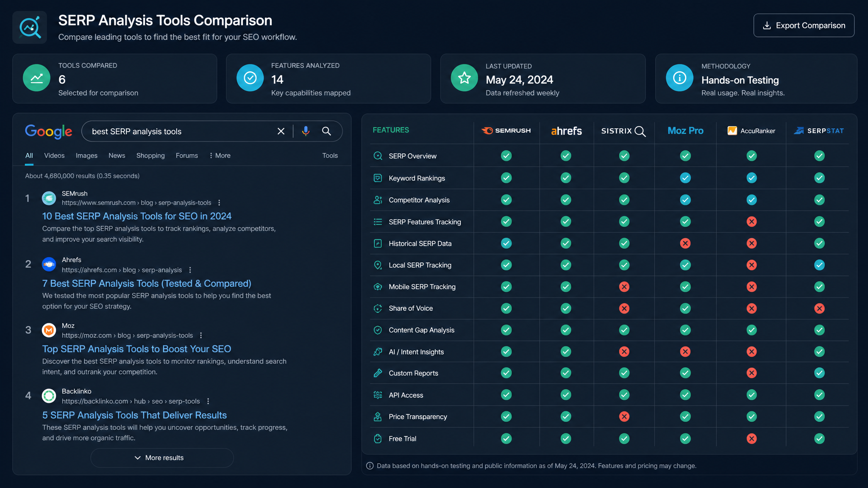This screenshot has height=488, width=868.
Task: Click the SEMrush result favicon
Action: point(49,198)
